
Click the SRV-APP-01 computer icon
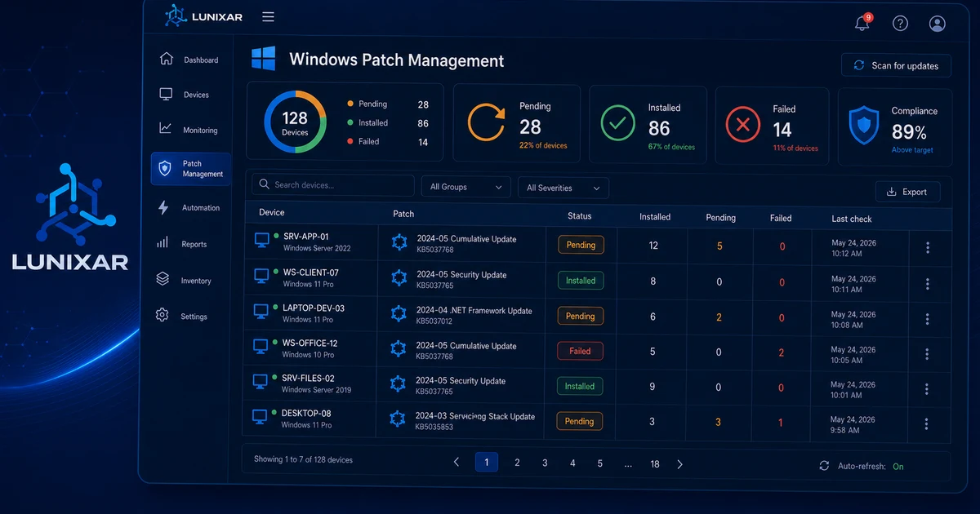(262, 240)
